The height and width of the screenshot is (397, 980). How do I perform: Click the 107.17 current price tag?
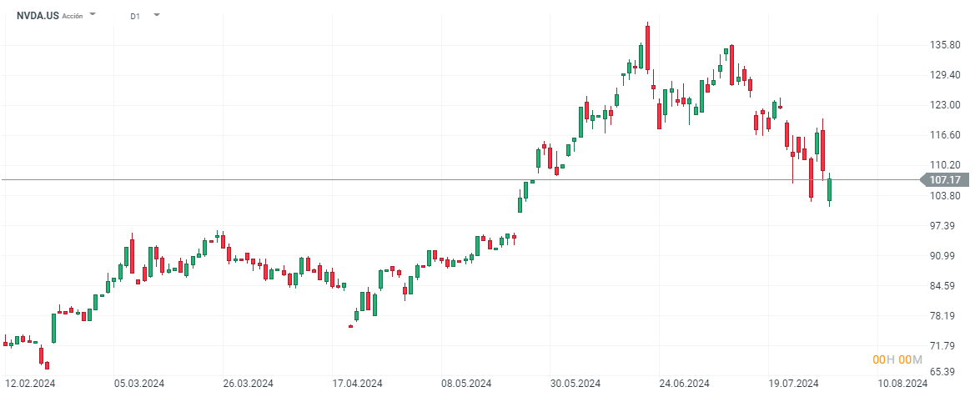pyautogui.click(x=943, y=179)
